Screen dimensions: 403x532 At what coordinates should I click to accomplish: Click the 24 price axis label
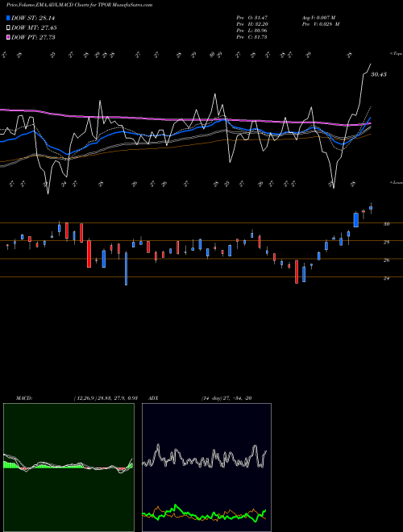coord(387,279)
